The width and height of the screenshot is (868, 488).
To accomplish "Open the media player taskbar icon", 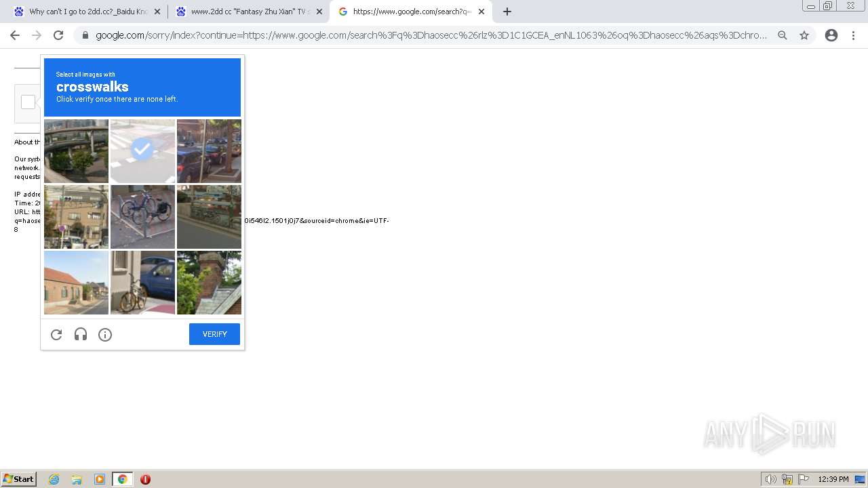I will pyautogui.click(x=100, y=479).
